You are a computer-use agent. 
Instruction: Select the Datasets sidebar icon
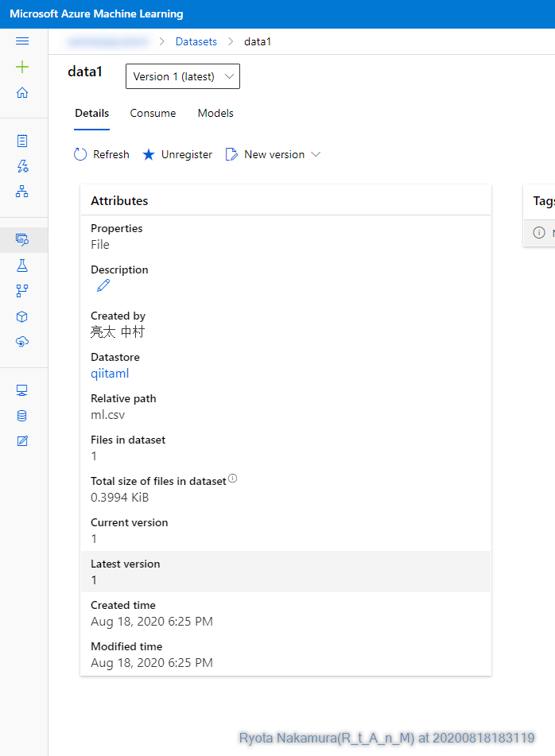coord(22,239)
